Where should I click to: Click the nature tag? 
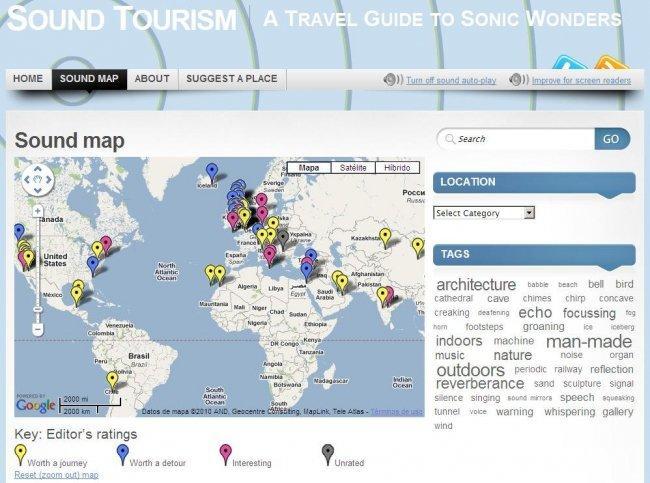(513, 355)
